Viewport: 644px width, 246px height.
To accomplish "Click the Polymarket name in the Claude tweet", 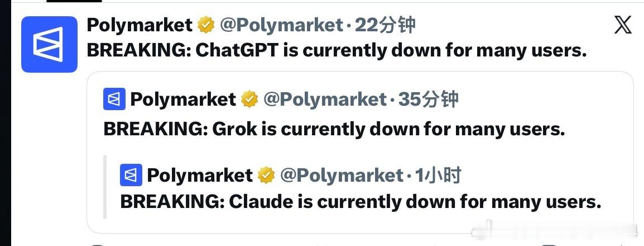I will [x=200, y=175].
